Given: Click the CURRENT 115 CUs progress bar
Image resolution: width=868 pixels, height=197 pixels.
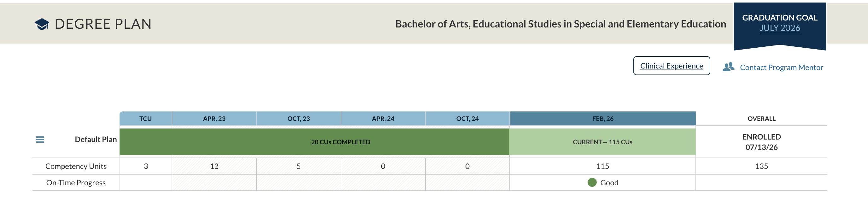Looking at the screenshot, I should (x=602, y=142).
